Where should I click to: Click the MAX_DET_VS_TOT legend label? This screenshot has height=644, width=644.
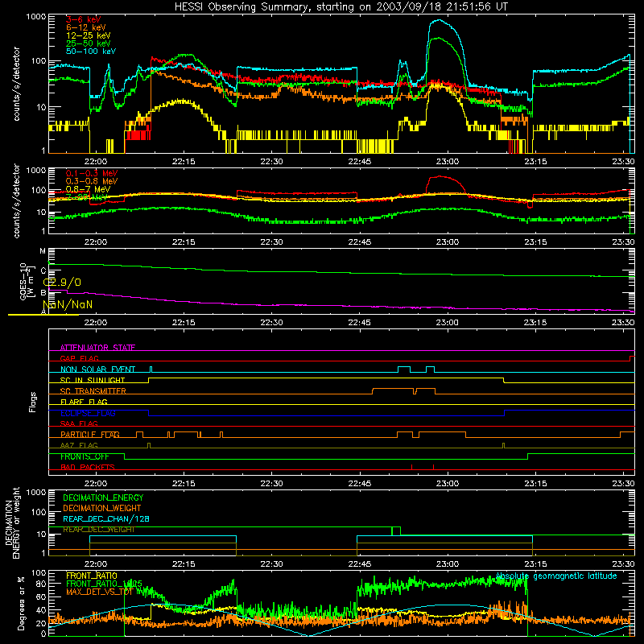click(x=100, y=592)
